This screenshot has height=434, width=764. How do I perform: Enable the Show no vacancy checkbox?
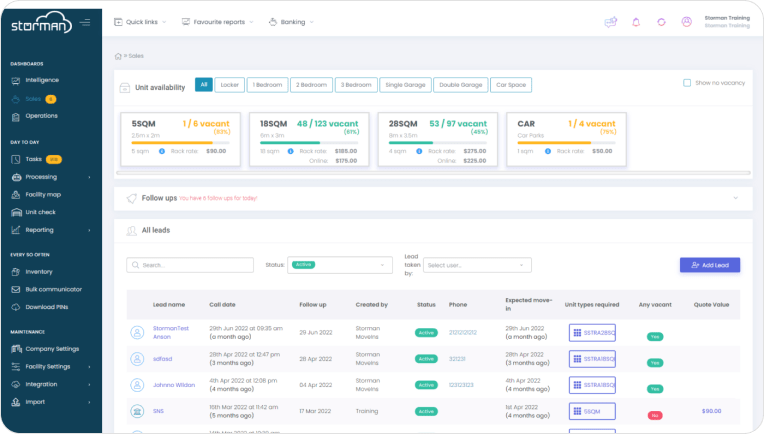point(687,83)
